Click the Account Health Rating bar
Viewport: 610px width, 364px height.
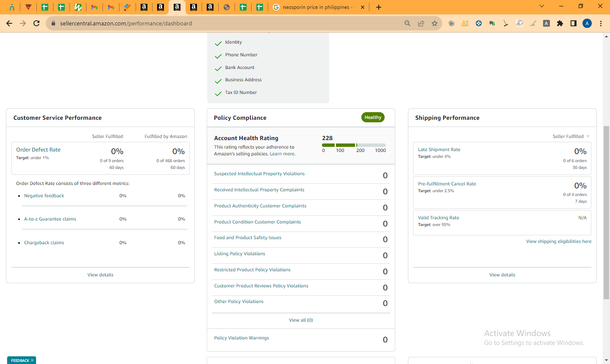click(354, 145)
